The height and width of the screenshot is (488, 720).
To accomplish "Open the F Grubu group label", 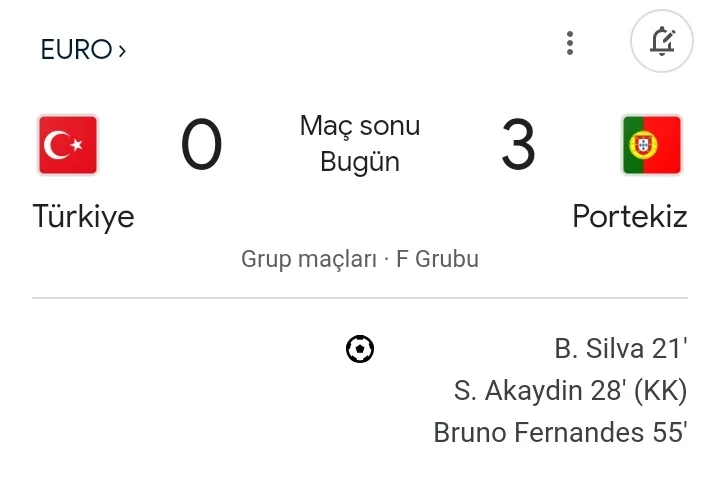I will click(x=438, y=259).
